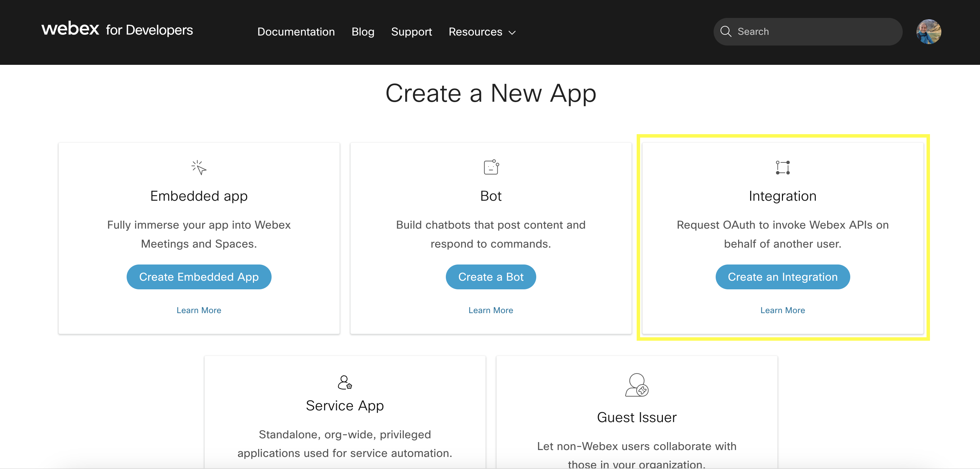Open Learn More under Bot

click(491, 310)
